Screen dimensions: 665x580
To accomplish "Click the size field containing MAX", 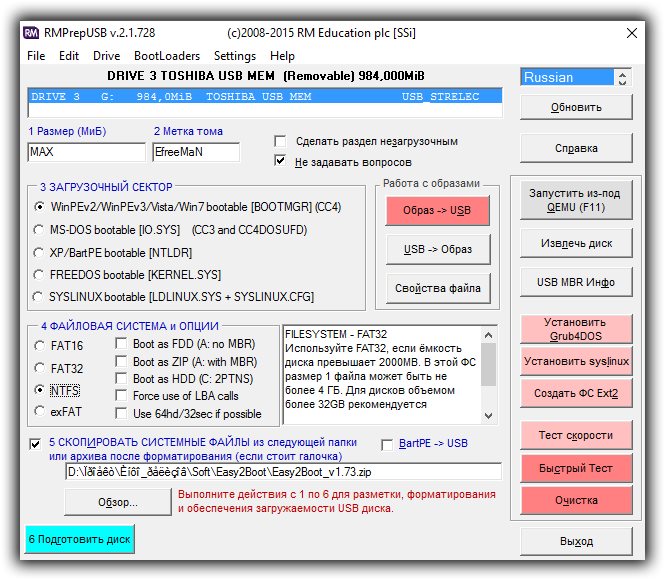I will click(x=87, y=152).
